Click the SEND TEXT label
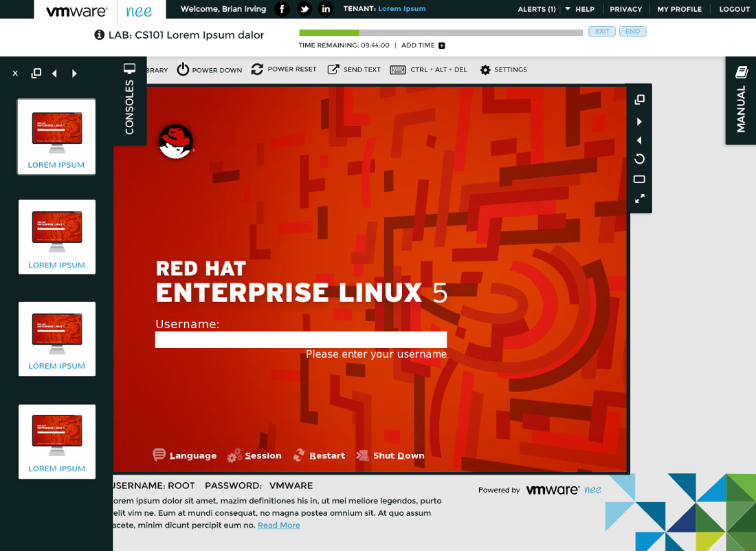The width and height of the screenshot is (756, 551). point(362,70)
